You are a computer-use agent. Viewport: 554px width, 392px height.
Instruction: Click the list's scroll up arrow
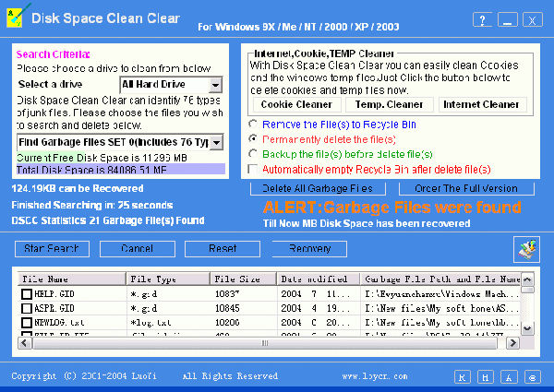point(527,279)
